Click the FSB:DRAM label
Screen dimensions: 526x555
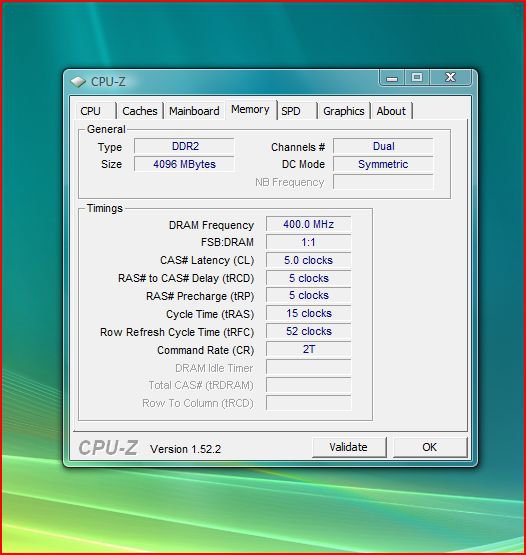(x=227, y=242)
